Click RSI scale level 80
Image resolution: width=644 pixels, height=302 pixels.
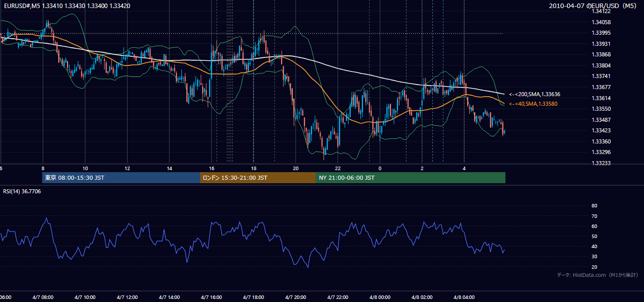[x=594, y=206]
